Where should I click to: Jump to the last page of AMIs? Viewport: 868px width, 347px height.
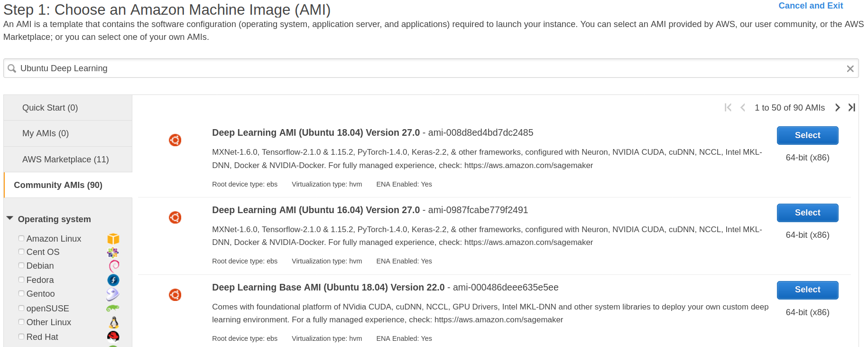click(x=852, y=108)
